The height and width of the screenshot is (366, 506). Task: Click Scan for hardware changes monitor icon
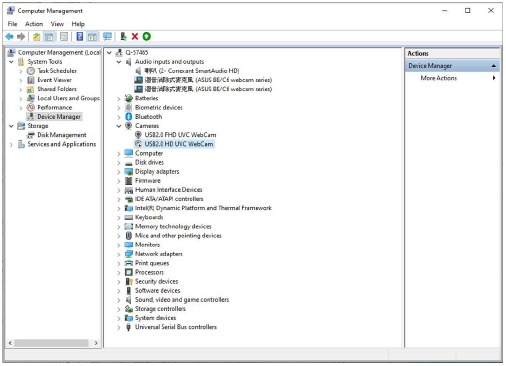click(x=107, y=36)
